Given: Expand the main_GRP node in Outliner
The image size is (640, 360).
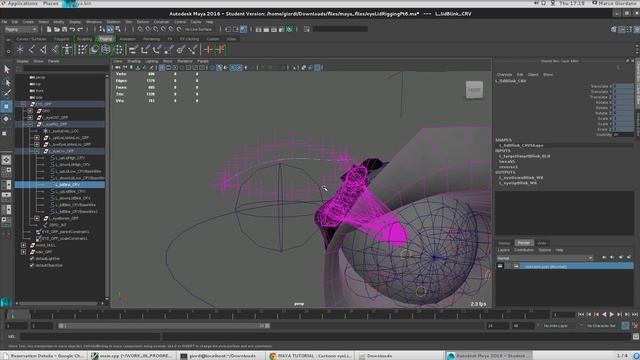Looking at the screenshot, I should 23,252.
